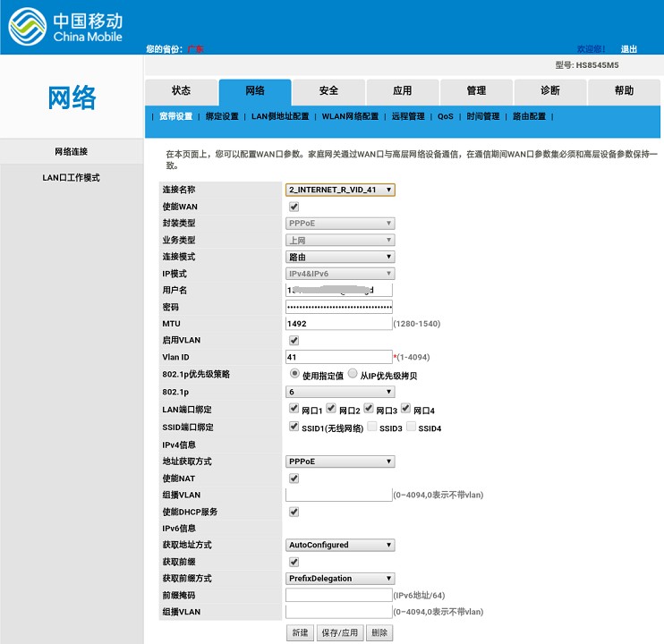Go to 宽带设置 submenu

pyautogui.click(x=175, y=116)
